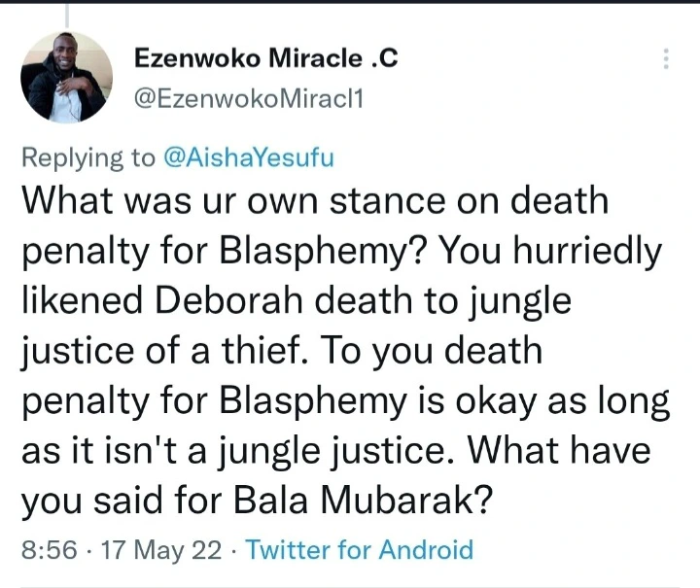
Task: Open the three-dot more options menu
Action: (666, 59)
